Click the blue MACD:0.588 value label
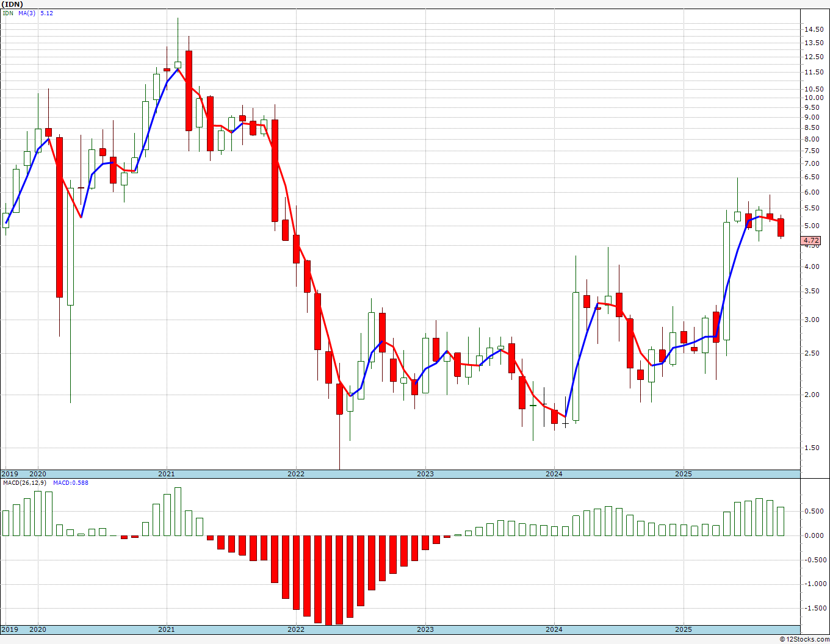Viewport: 830px width, 644px height. 71,483
